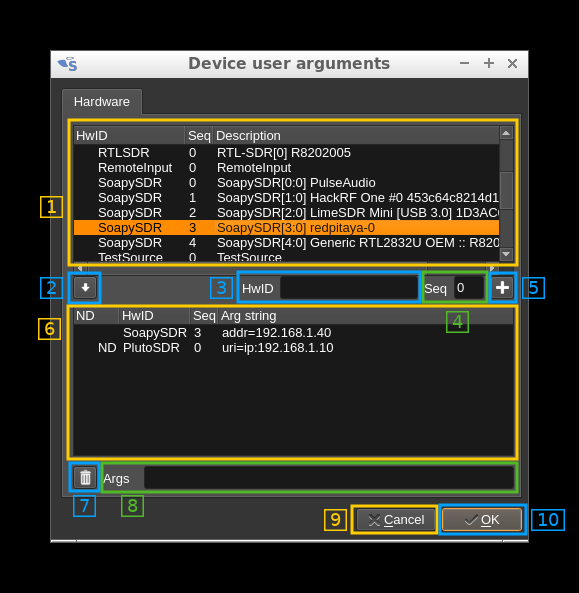Click the Cancel button
The width and height of the screenshot is (579, 593).
pyautogui.click(x=396, y=520)
